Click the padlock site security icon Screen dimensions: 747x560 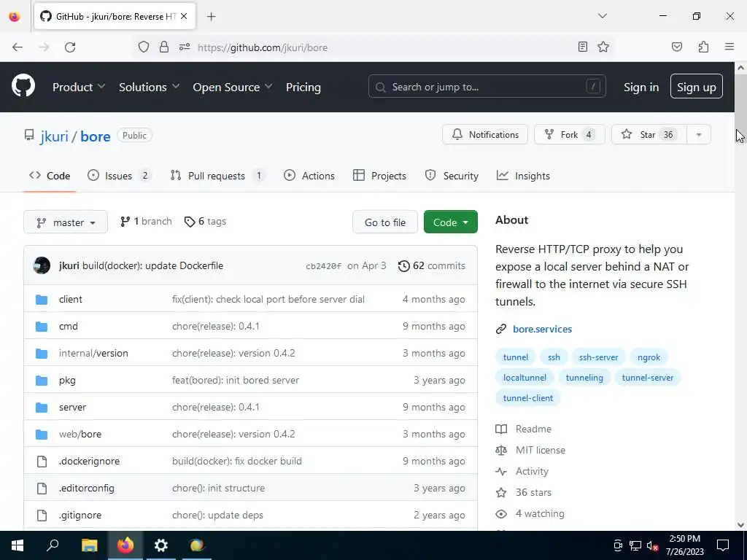pos(164,47)
